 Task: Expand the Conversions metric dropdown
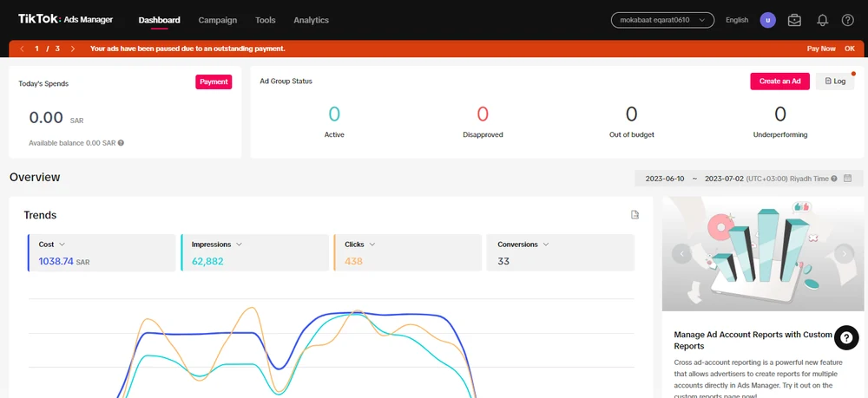coord(546,245)
